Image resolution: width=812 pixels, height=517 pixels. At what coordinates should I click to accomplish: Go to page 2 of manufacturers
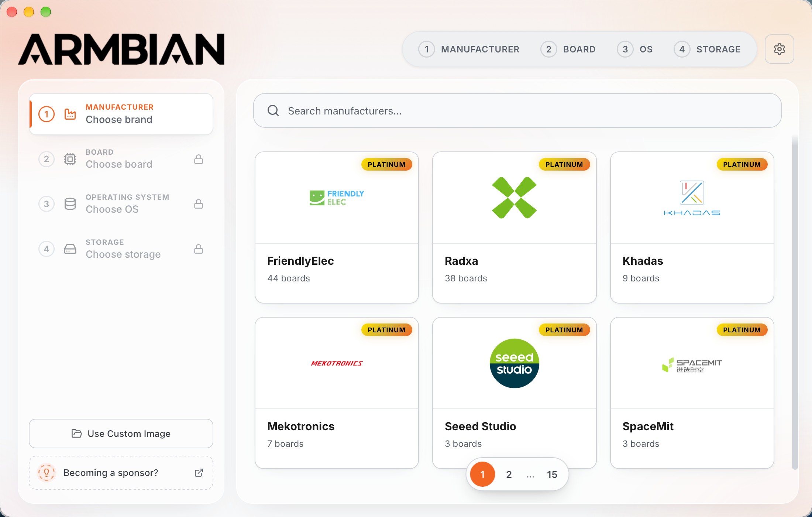click(x=509, y=474)
